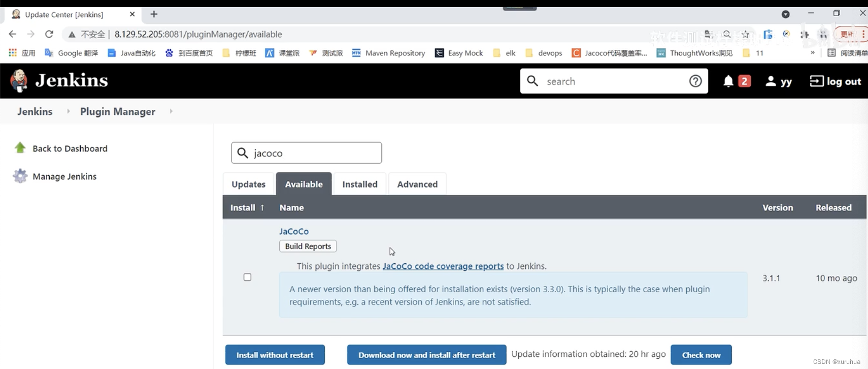Open the Easy Mock bookmark

pyautogui.click(x=459, y=53)
